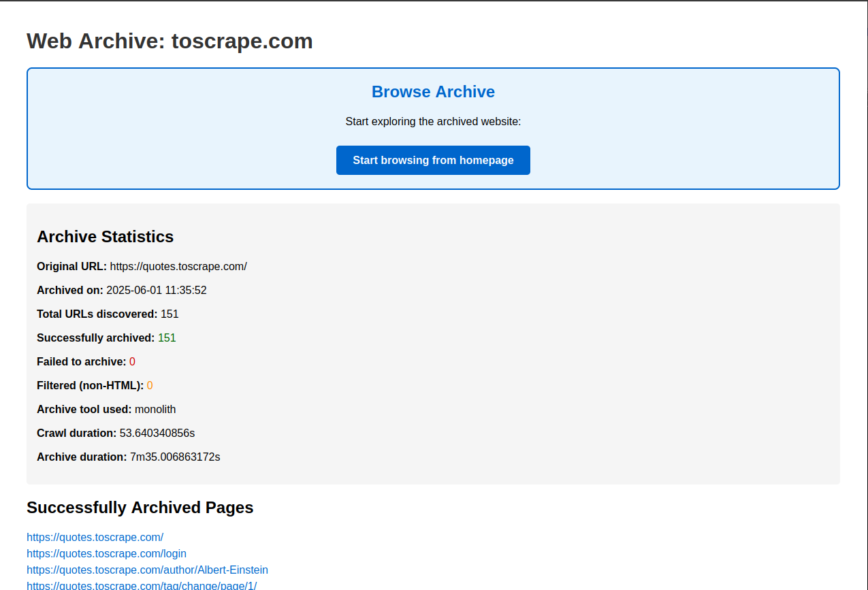868x590 pixels.
Task: Select the Crawl duration value
Action: click(x=158, y=433)
